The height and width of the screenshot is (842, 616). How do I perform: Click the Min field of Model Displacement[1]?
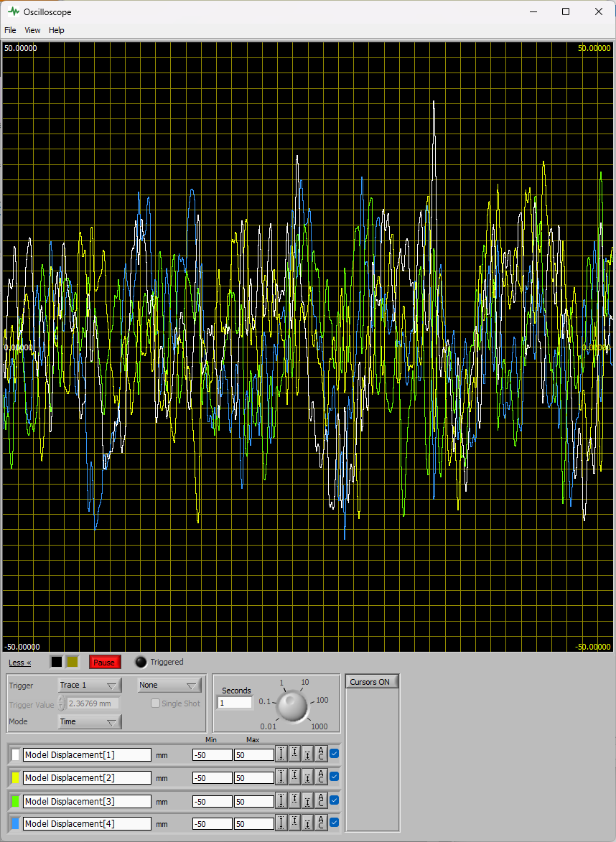[212, 754]
